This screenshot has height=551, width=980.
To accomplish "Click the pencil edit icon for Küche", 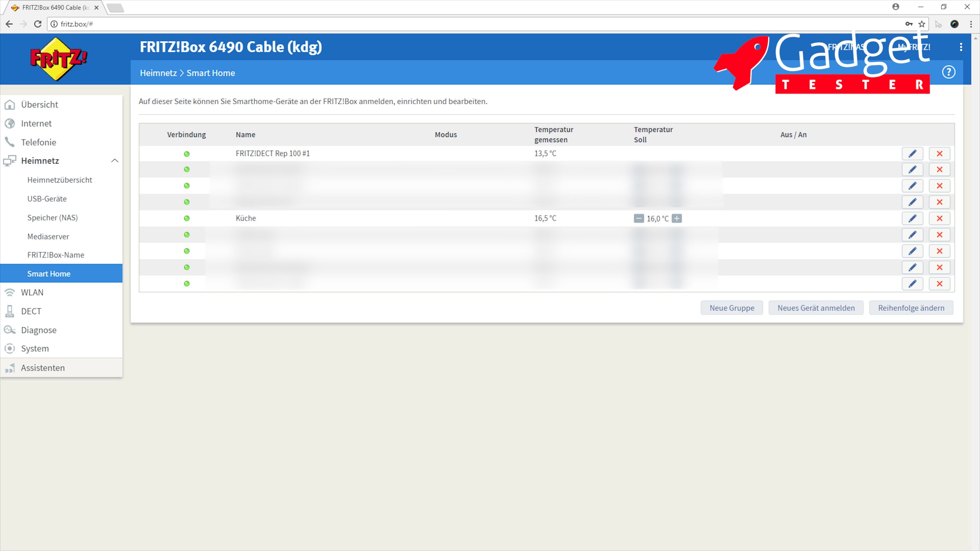I will pos(912,218).
